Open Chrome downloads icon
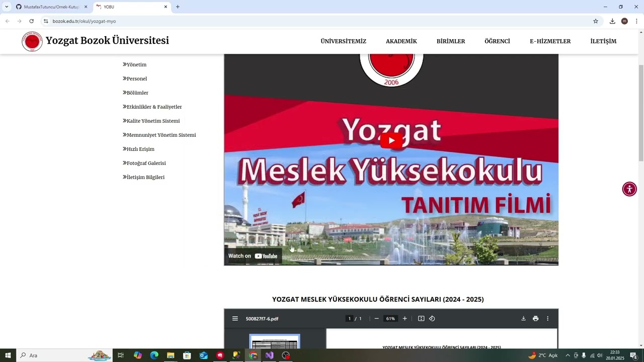644x362 pixels. click(x=612, y=21)
